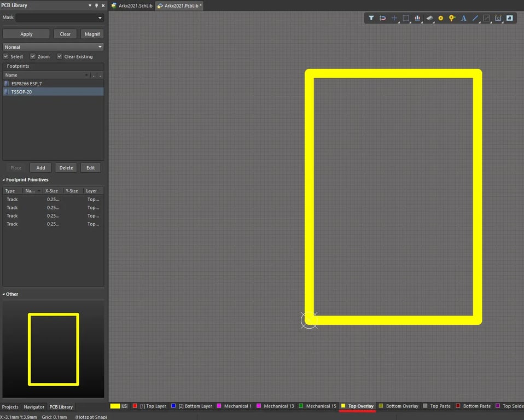Activate the filter tool in the toolbar
Image resolution: width=524 pixels, height=420 pixels.
[371, 18]
